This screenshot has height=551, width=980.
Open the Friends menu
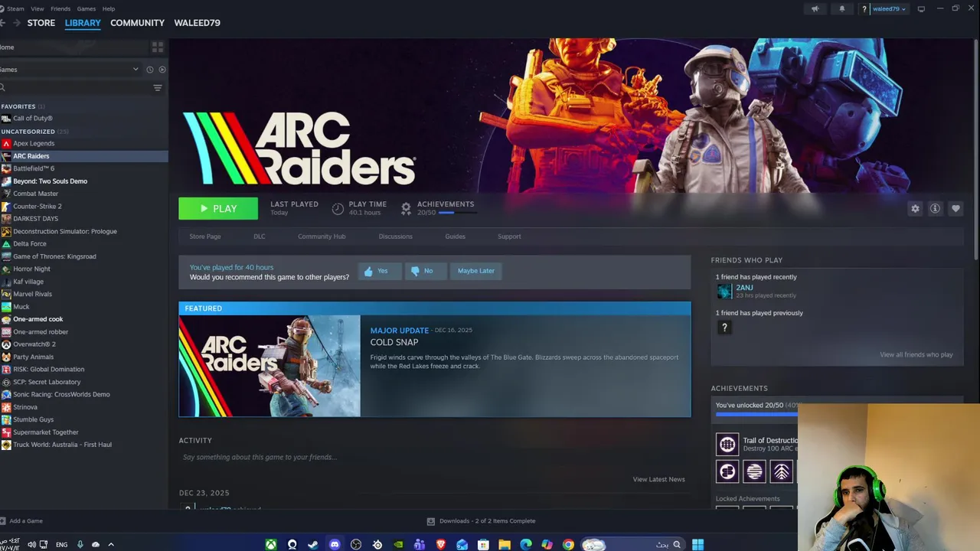60,9
